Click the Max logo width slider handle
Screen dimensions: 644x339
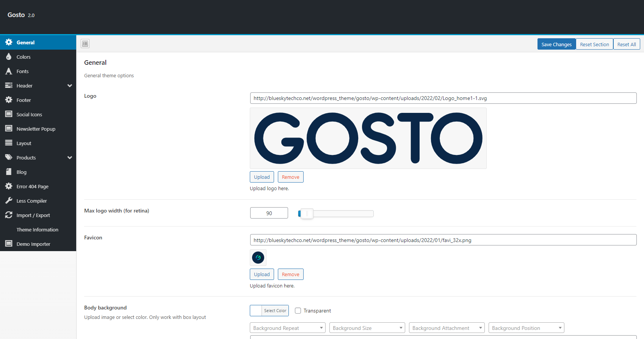(307, 214)
